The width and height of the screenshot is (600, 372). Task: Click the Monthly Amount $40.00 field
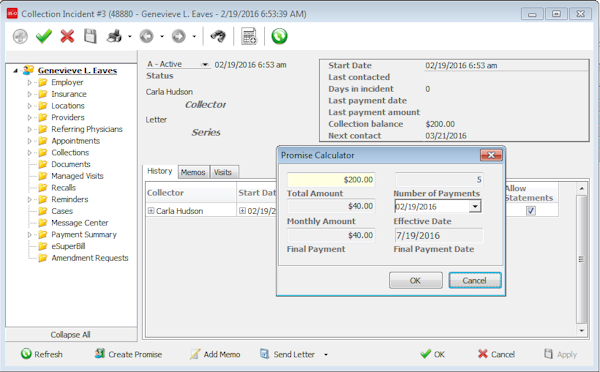pos(331,206)
